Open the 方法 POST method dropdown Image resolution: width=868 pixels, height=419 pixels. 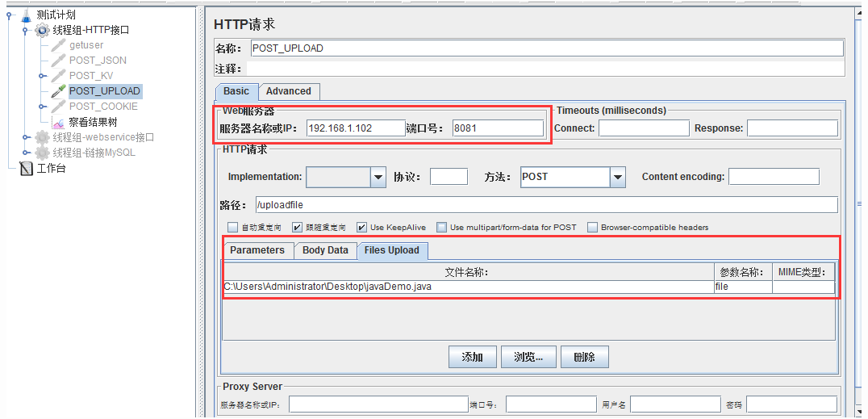point(618,178)
